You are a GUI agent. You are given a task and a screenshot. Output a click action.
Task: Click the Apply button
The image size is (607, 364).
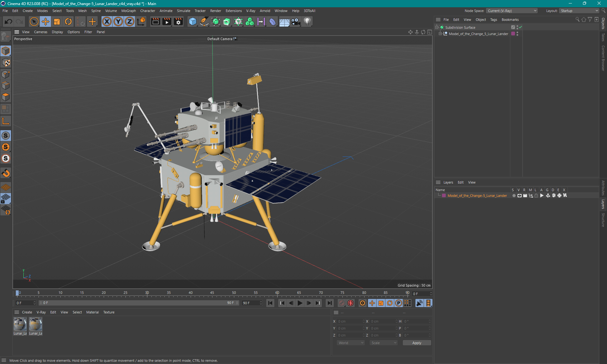click(417, 343)
